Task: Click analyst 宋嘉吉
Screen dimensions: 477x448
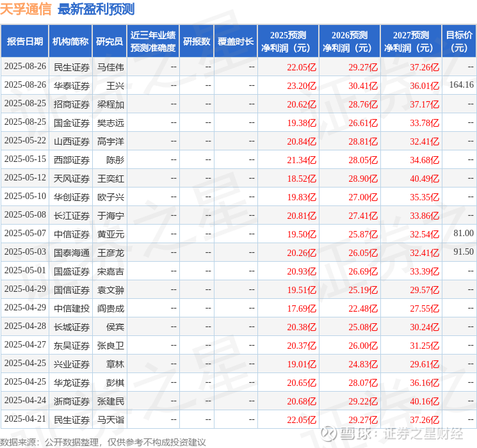Action: coord(110,271)
